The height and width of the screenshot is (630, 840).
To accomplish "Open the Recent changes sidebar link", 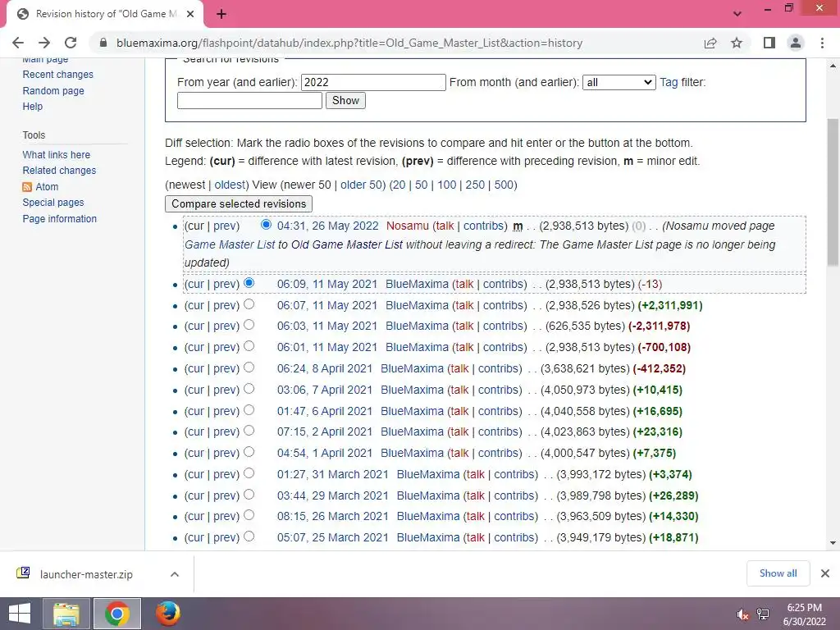I will [58, 75].
